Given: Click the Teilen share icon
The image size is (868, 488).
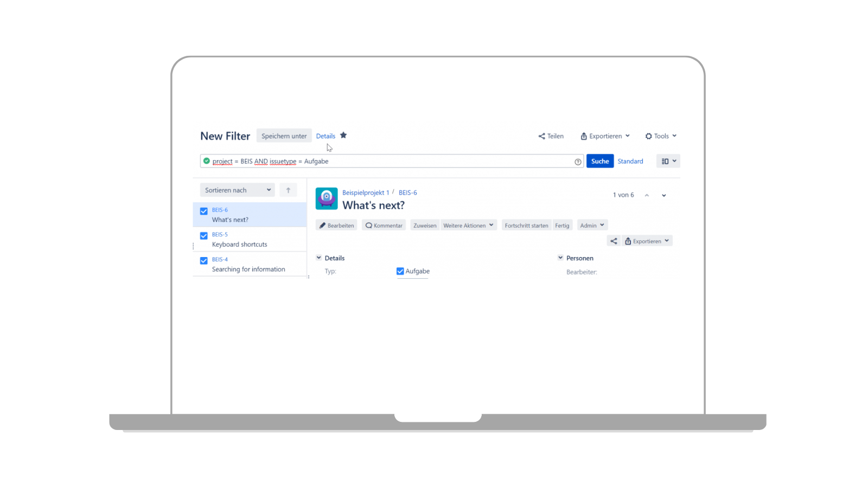Looking at the screenshot, I should [541, 136].
